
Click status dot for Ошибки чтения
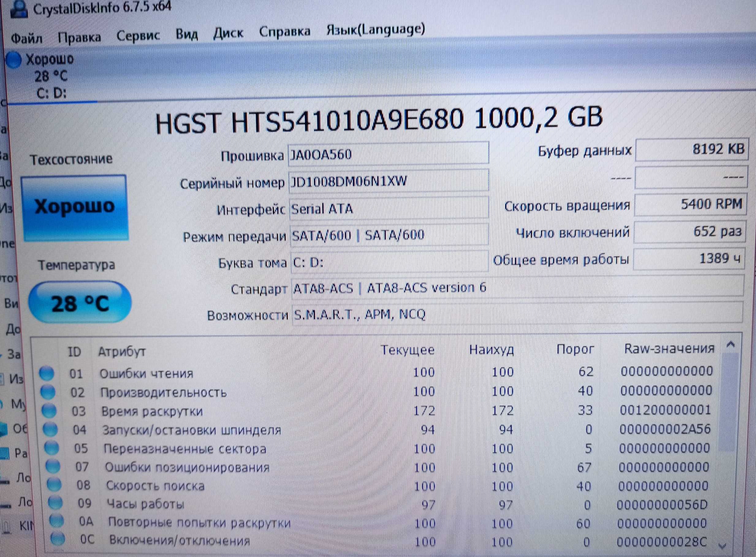[x=46, y=373]
